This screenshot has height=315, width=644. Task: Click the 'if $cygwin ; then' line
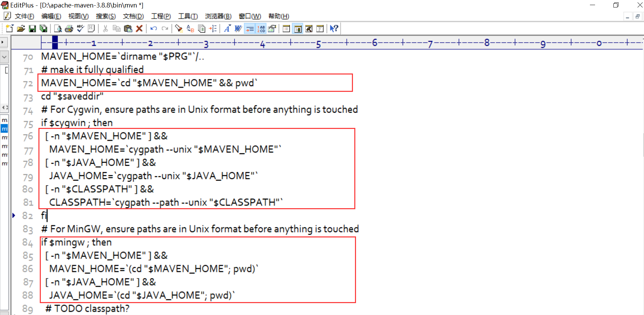click(x=77, y=123)
